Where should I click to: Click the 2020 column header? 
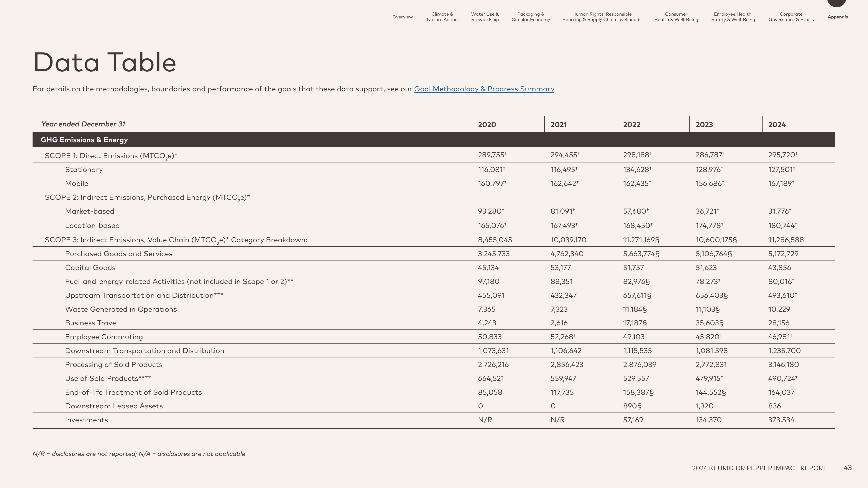[x=487, y=125]
